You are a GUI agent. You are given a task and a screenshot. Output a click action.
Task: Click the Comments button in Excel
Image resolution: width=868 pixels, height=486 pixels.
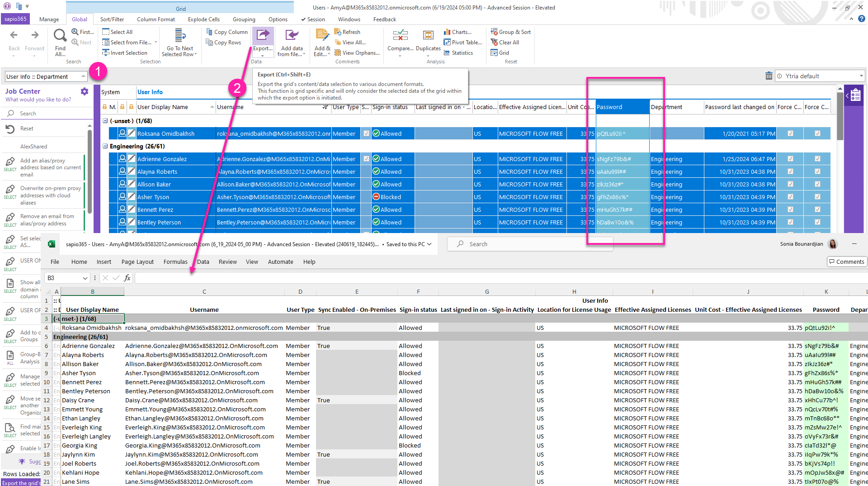(x=846, y=262)
